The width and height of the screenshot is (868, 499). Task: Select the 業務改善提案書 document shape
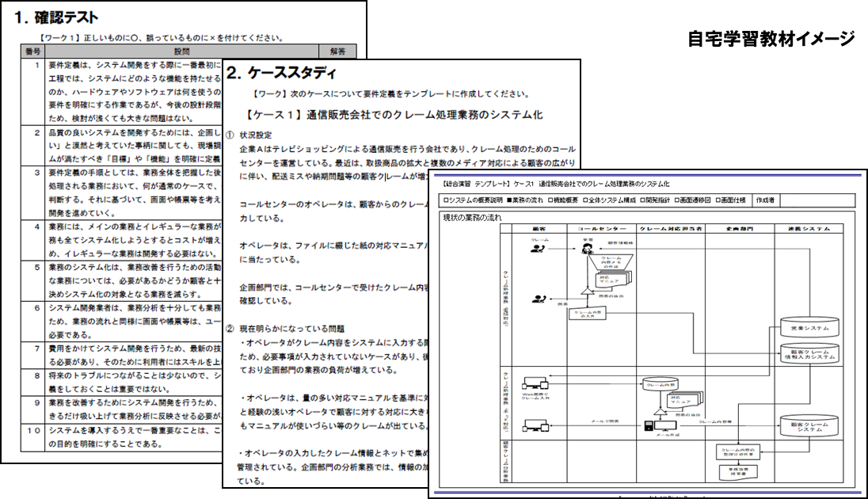[x=738, y=471]
